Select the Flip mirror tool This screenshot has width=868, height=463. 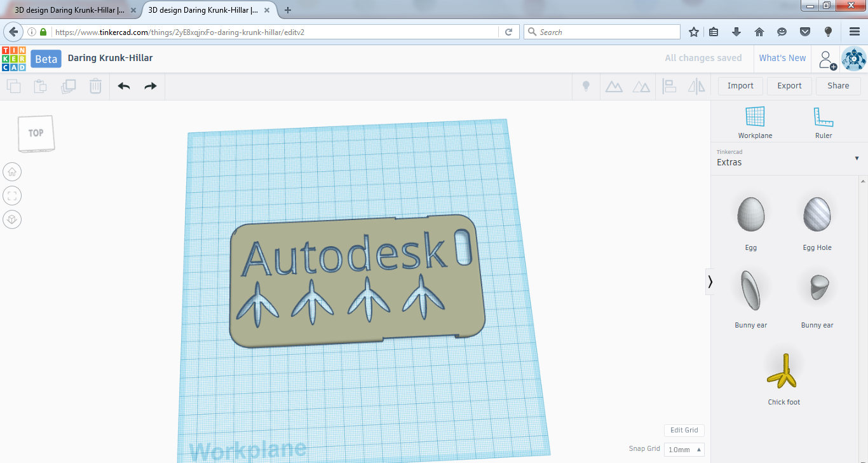(x=697, y=86)
